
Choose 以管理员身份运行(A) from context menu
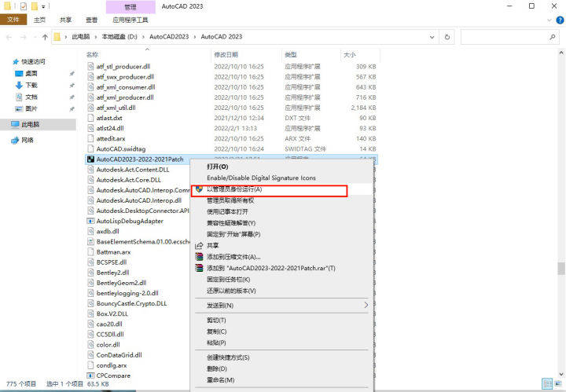pos(234,189)
